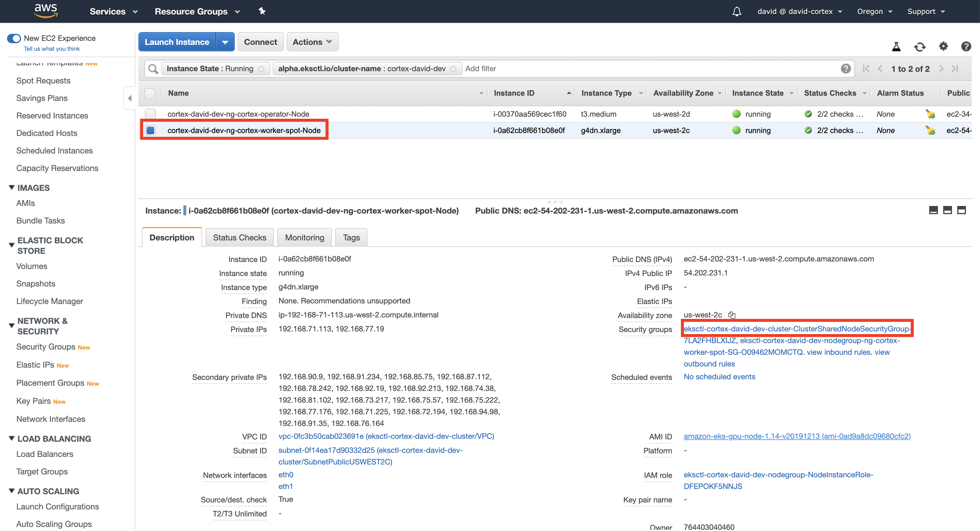
Task: Maximize the details pane
Action: tap(961, 210)
